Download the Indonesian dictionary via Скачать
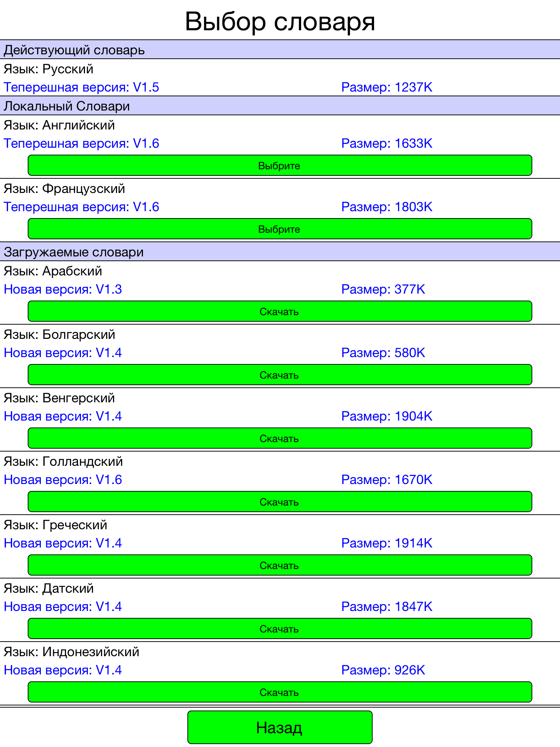The width and height of the screenshot is (560, 747). coord(280,692)
